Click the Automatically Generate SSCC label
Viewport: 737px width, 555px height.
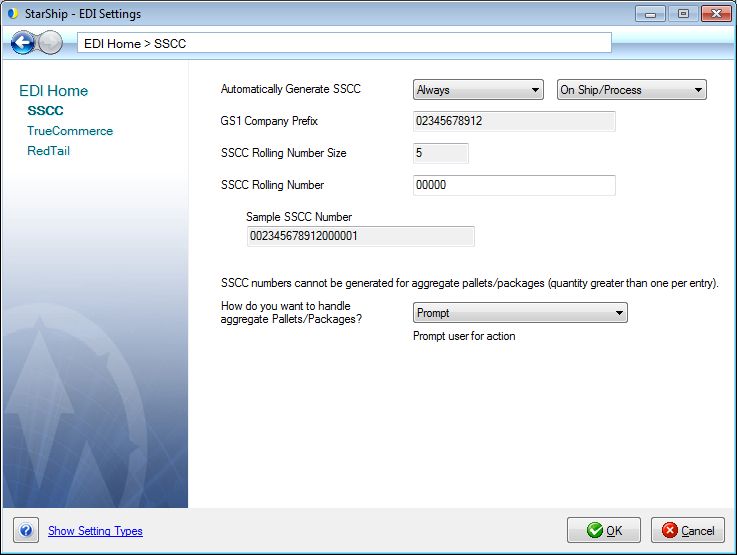point(290,89)
